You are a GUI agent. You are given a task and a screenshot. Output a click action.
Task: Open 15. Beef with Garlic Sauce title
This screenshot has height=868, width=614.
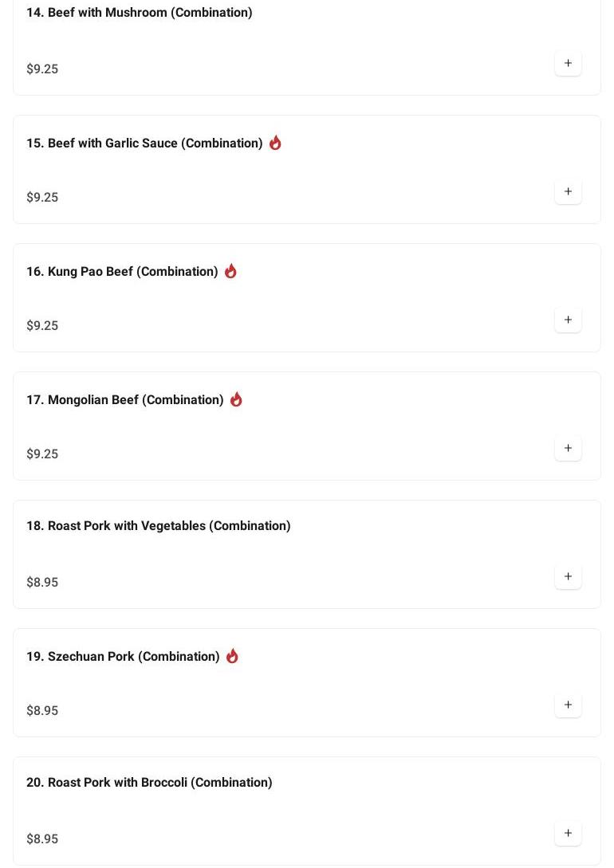144,143
